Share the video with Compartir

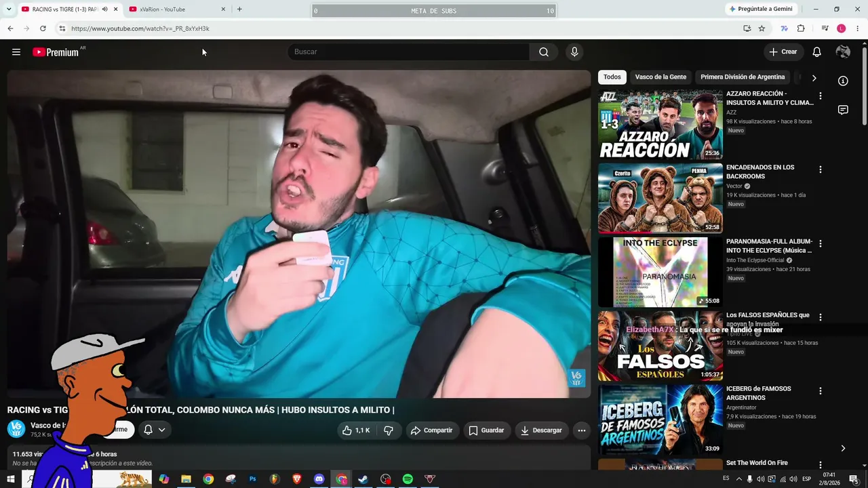click(432, 430)
